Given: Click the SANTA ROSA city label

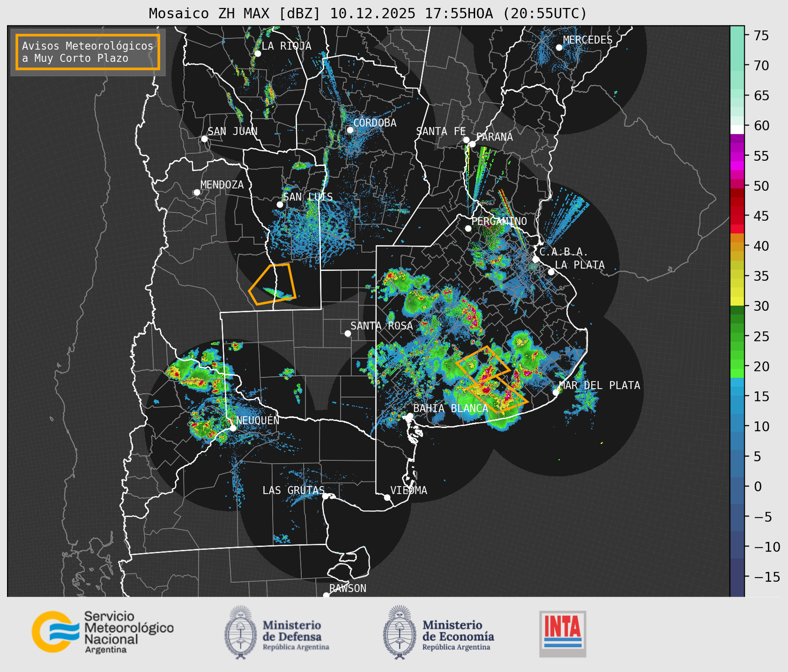Looking at the screenshot, I should coord(382,326).
